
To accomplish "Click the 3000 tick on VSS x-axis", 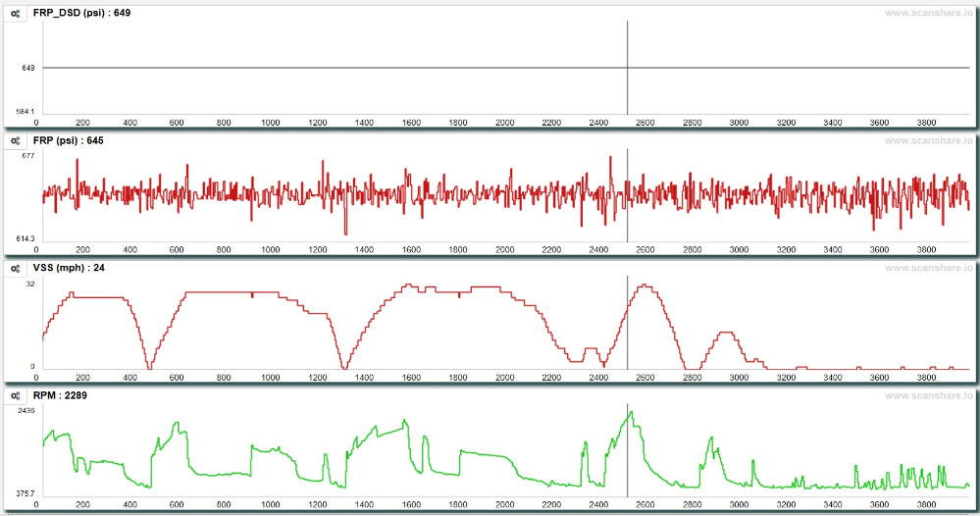I will [x=739, y=377].
